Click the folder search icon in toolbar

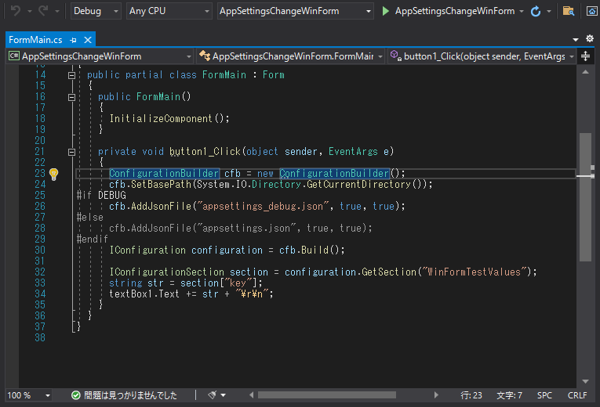coord(568,11)
